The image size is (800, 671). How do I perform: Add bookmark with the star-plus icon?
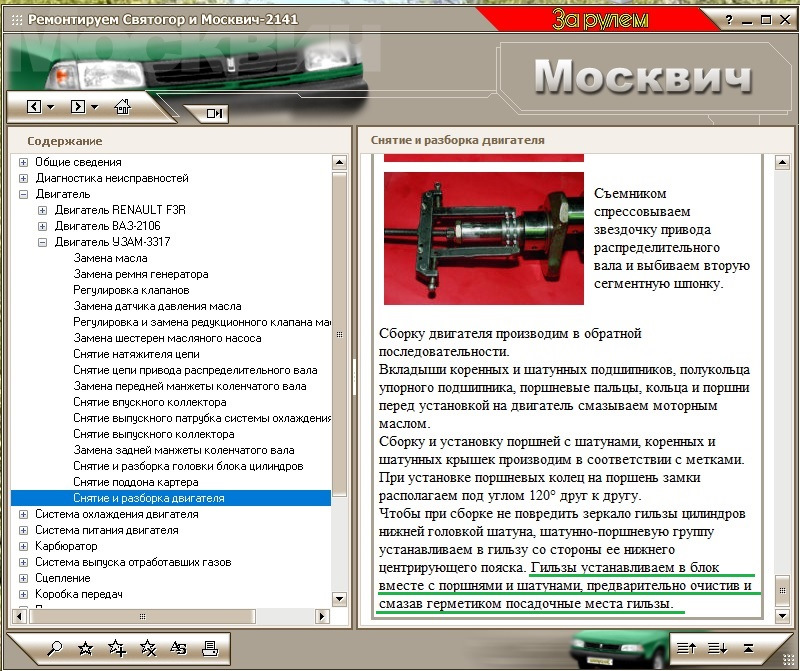pyautogui.click(x=117, y=649)
